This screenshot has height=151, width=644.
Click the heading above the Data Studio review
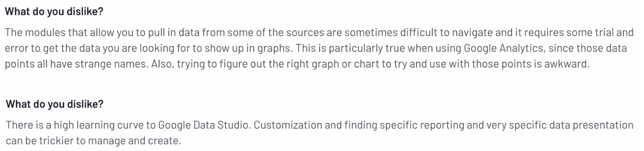pos(55,104)
